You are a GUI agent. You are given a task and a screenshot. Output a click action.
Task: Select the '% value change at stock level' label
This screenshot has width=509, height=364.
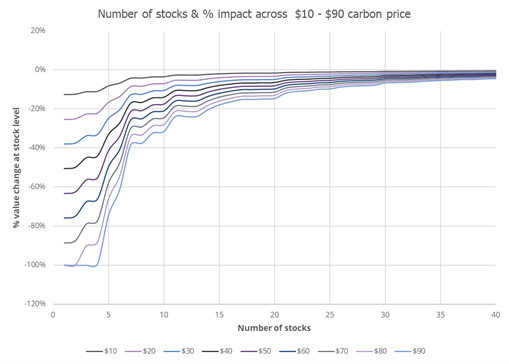(16, 168)
